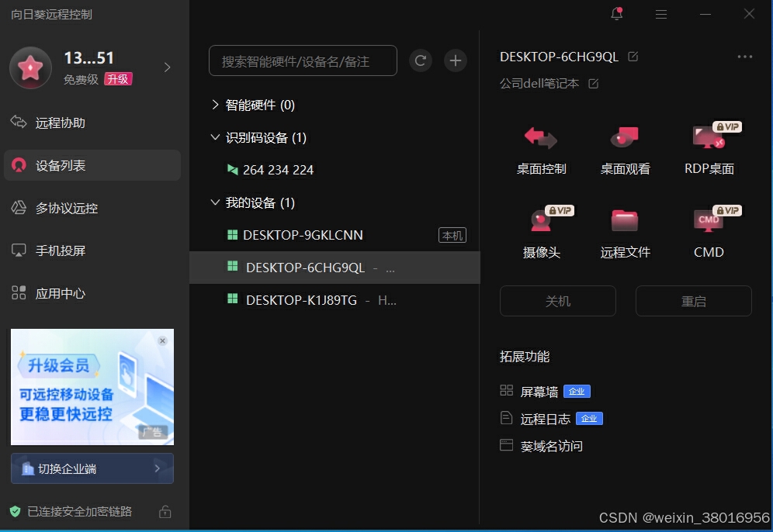This screenshot has width=773, height=532.
Task: Start 桌面观看 desktop viewing
Action: click(625, 150)
